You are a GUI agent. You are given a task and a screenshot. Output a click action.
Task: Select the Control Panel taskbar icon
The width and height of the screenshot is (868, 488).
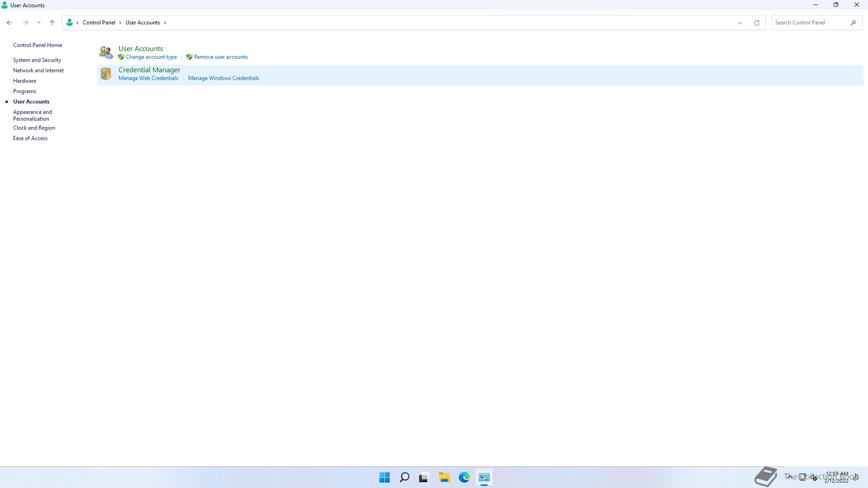tap(484, 477)
